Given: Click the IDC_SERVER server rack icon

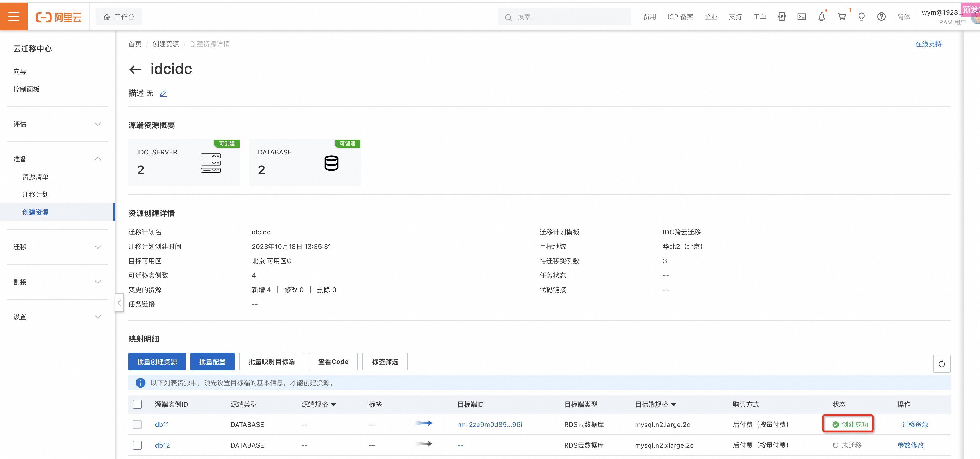Looking at the screenshot, I should coord(211,163).
